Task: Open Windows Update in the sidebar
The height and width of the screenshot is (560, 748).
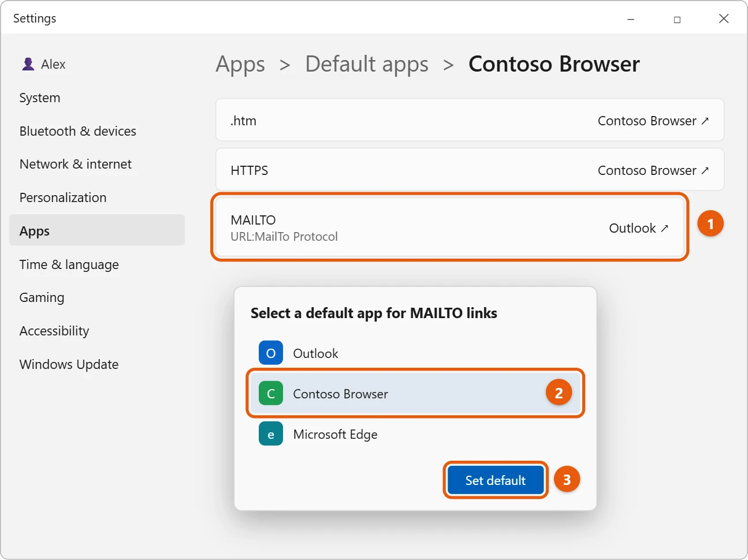Action: [69, 364]
